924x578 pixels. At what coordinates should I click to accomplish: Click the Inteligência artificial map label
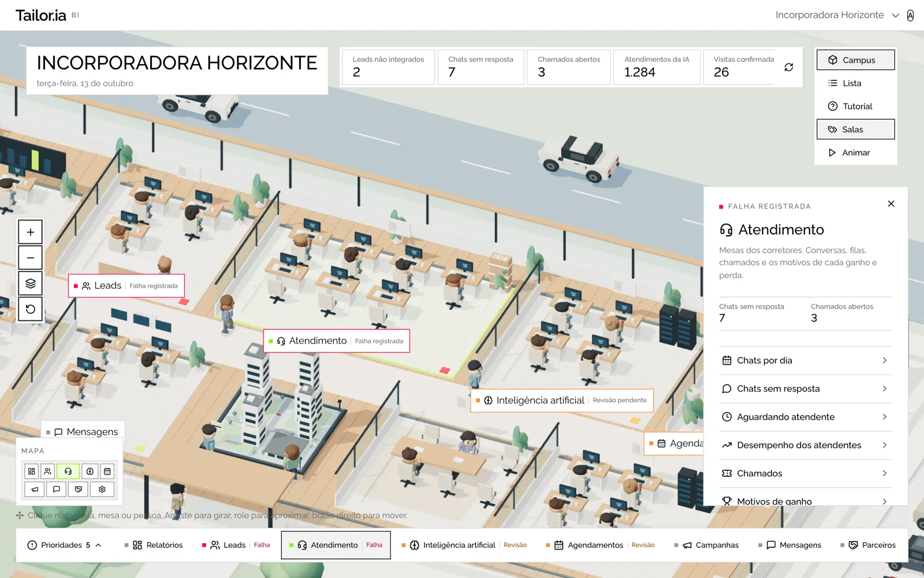point(562,401)
